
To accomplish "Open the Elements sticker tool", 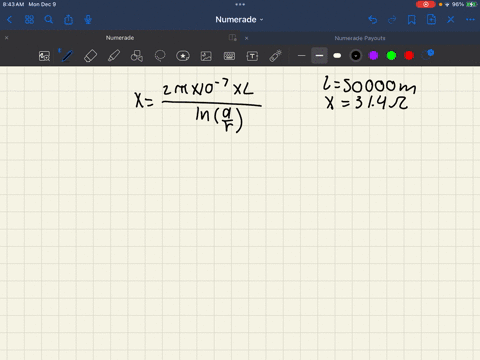I will pyautogui.click(x=183, y=56).
